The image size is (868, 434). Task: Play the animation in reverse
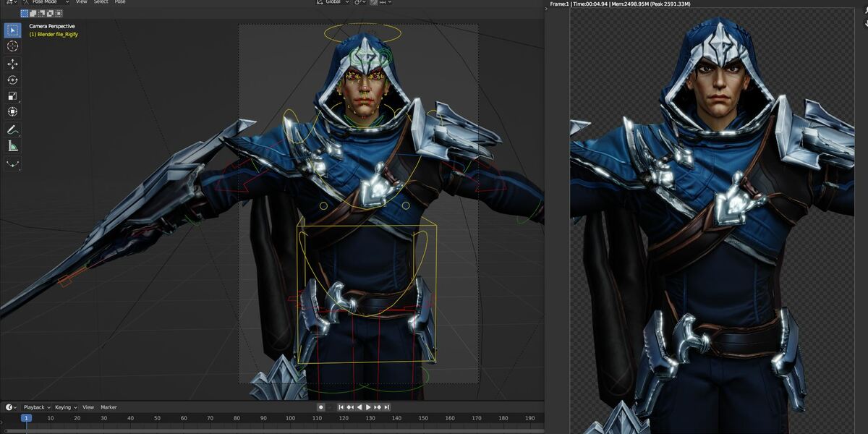pyautogui.click(x=359, y=407)
